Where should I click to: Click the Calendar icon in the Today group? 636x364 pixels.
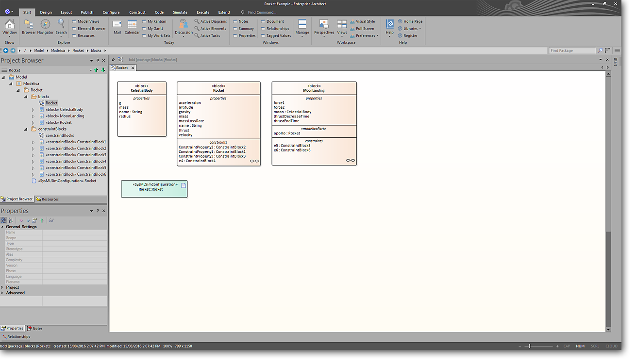pyautogui.click(x=132, y=27)
